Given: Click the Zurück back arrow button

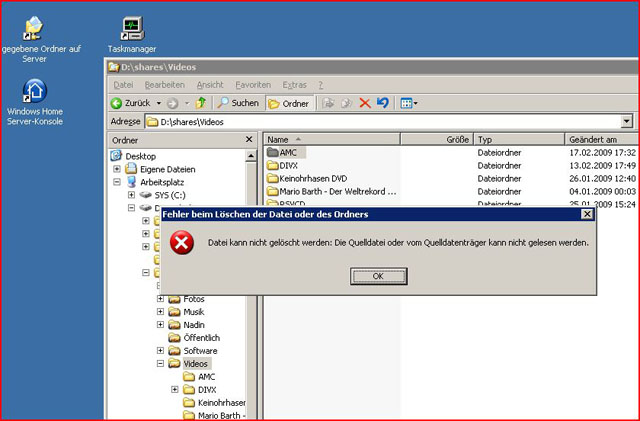Looking at the screenshot, I should tap(131, 103).
